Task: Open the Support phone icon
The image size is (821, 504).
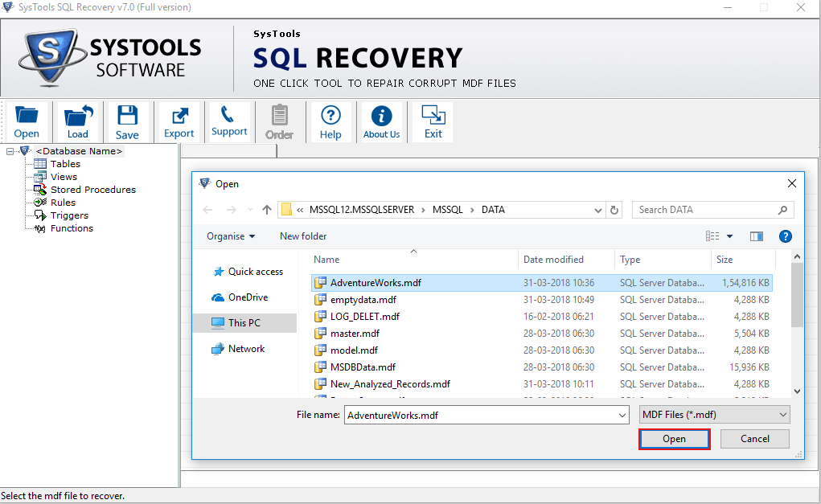Action: click(229, 122)
